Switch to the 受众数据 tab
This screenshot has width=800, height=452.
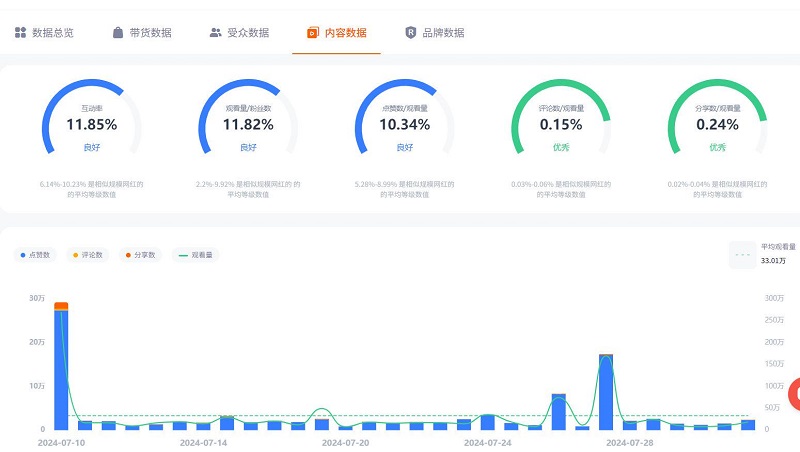pos(247,33)
